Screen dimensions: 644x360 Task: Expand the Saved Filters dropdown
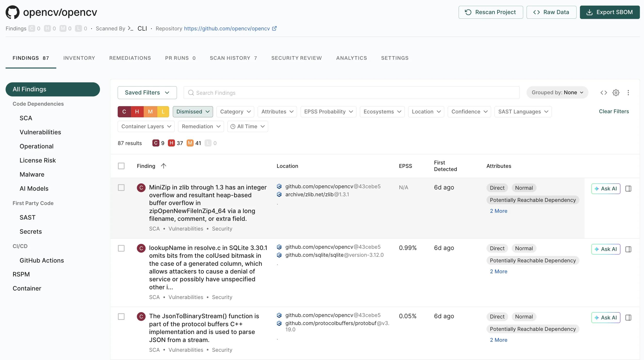[x=147, y=93]
